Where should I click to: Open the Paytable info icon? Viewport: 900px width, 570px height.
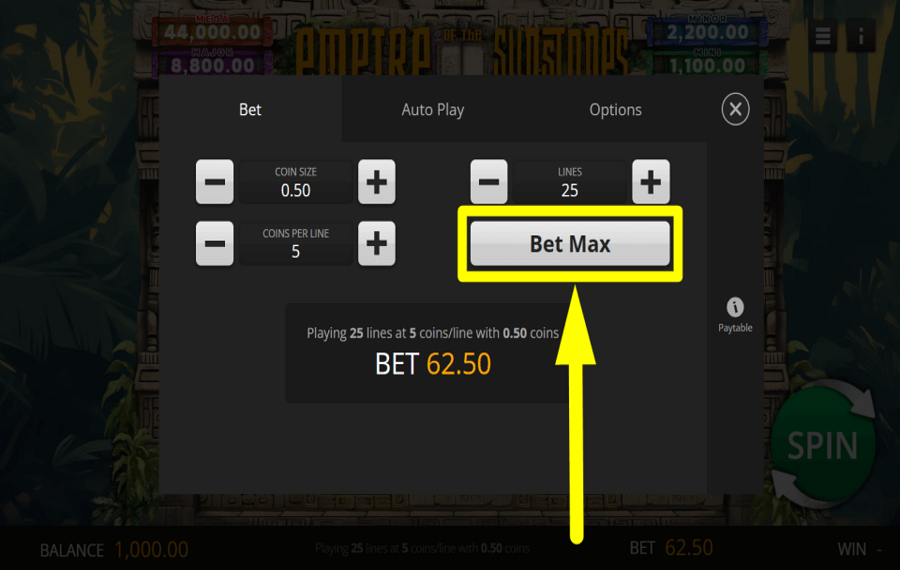pyautogui.click(x=735, y=315)
